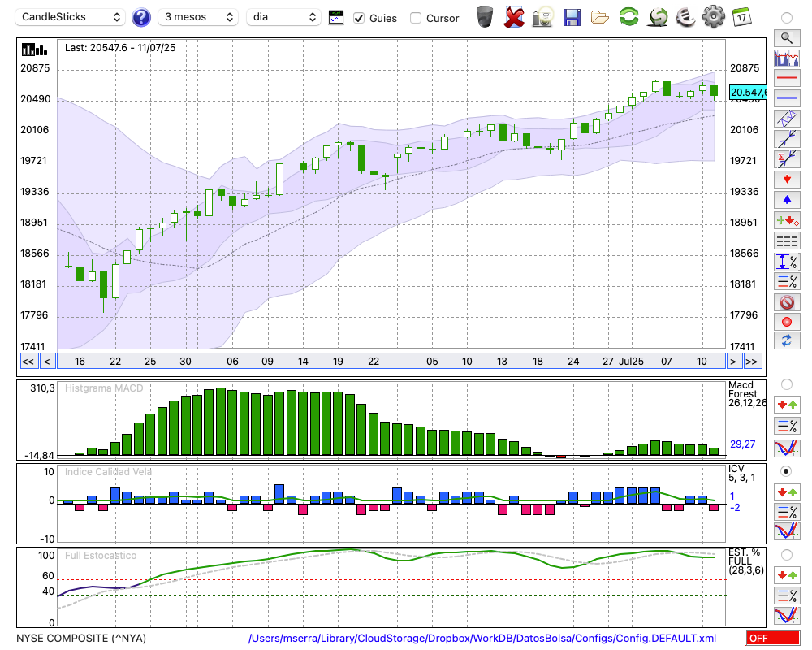
Task: Click the chart window icon beside 'dia'
Action: point(336,18)
